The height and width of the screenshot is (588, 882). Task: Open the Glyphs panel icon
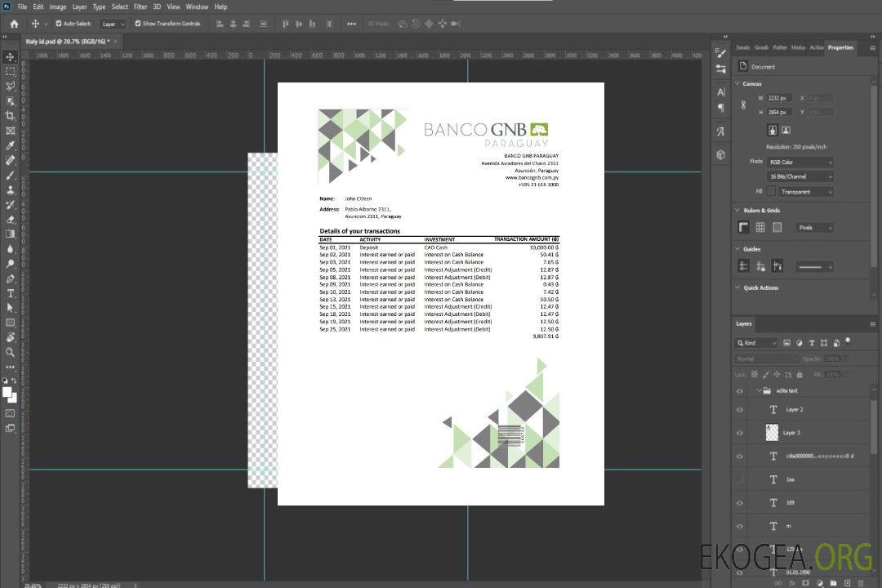(x=721, y=131)
